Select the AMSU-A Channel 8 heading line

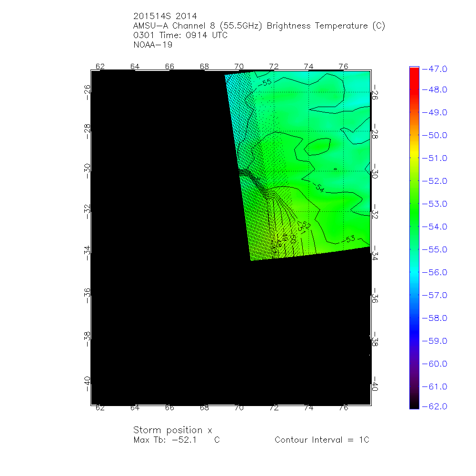point(259,26)
